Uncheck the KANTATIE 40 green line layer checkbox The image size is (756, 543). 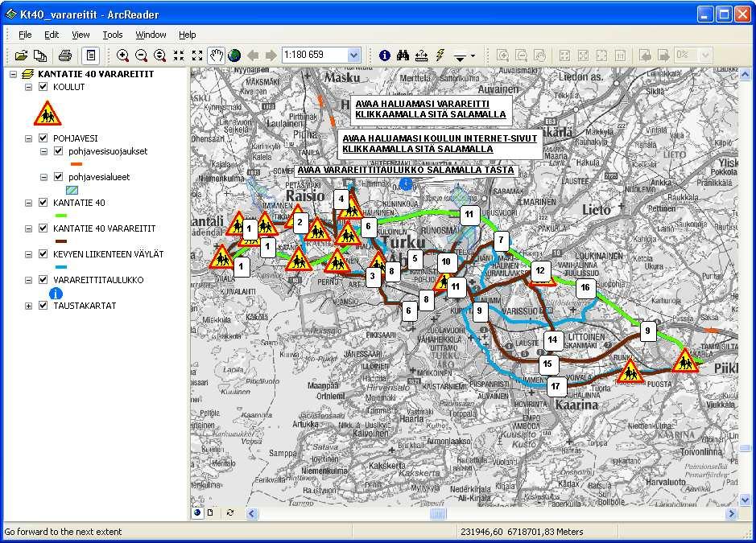[x=43, y=203]
